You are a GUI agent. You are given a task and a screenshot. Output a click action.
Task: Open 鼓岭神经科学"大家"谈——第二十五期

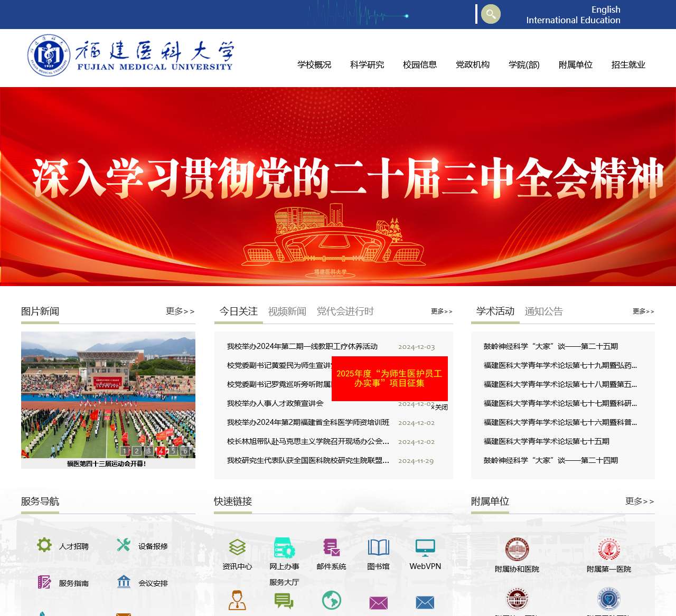(551, 347)
